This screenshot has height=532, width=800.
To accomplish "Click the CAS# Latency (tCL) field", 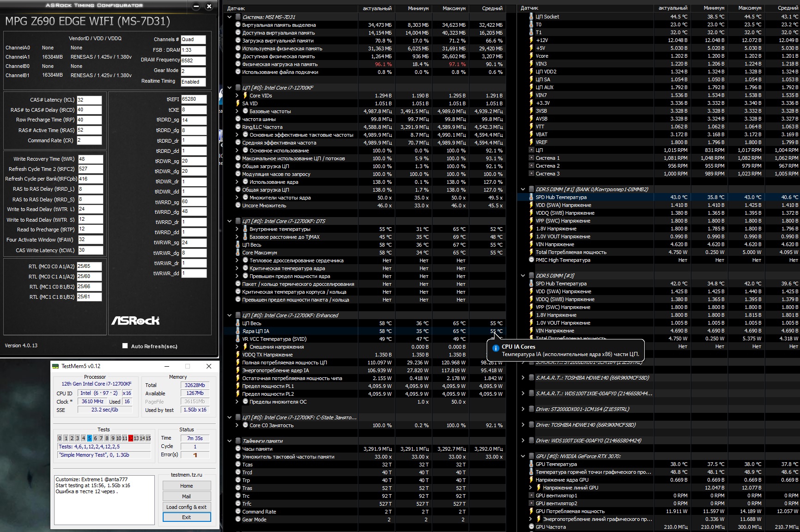I will click(89, 100).
